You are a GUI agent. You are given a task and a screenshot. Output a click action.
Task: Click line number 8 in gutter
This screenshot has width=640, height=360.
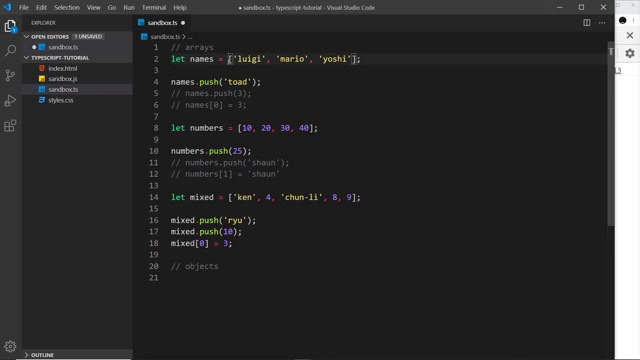pyautogui.click(x=156, y=128)
